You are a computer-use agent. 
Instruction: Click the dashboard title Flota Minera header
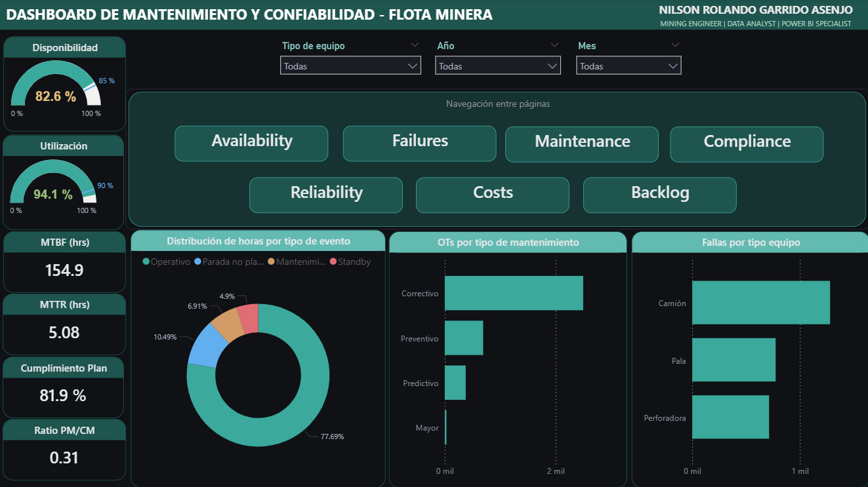tap(249, 14)
